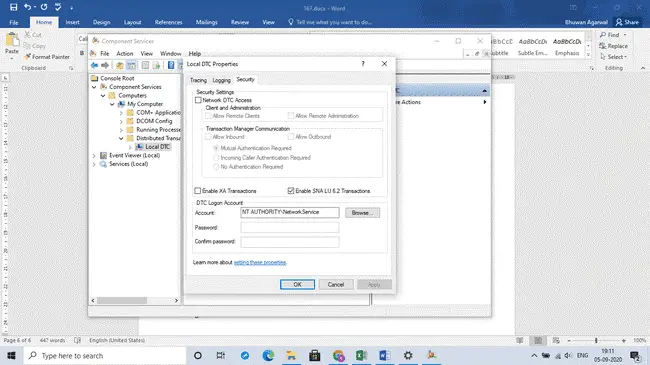Click the Show/Hide console tree icon
The width and height of the screenshot is (650, 365).
pos(131,65)
